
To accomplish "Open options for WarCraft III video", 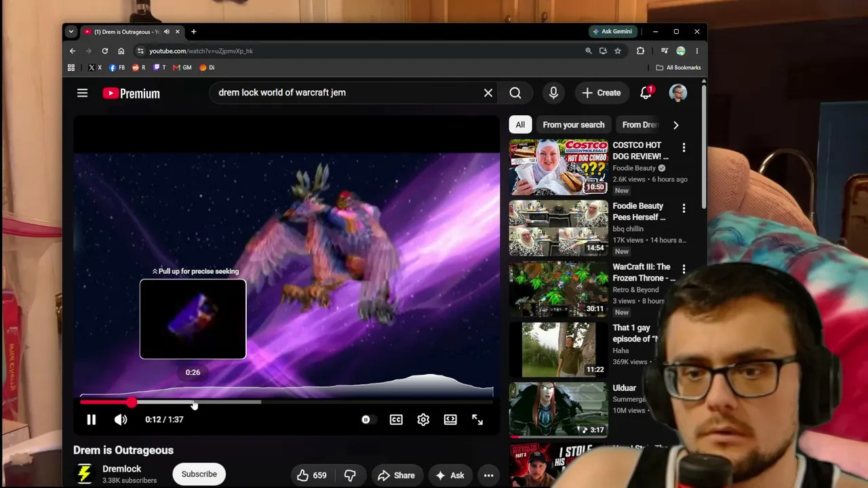I will click(x=684, y=270).
